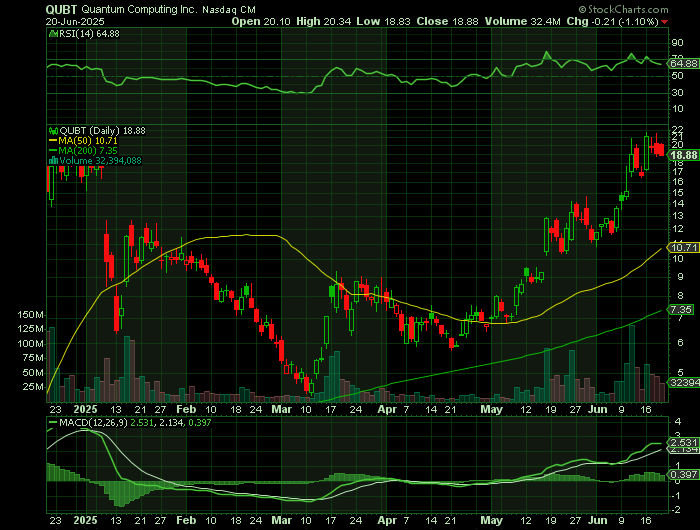Click the 50M volume axis label
The height and width of the screenshot is (530, 700).
[33, 373]
